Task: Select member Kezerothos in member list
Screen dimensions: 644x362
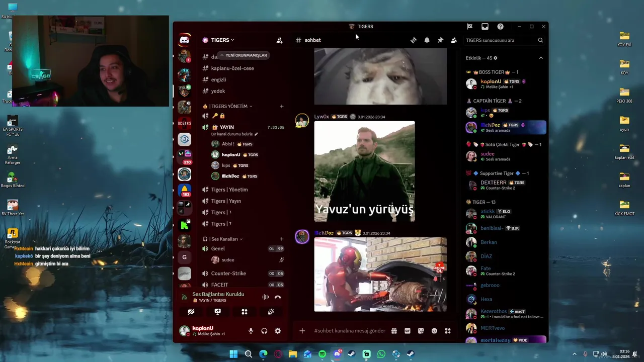Action: (x=505, y=314)
